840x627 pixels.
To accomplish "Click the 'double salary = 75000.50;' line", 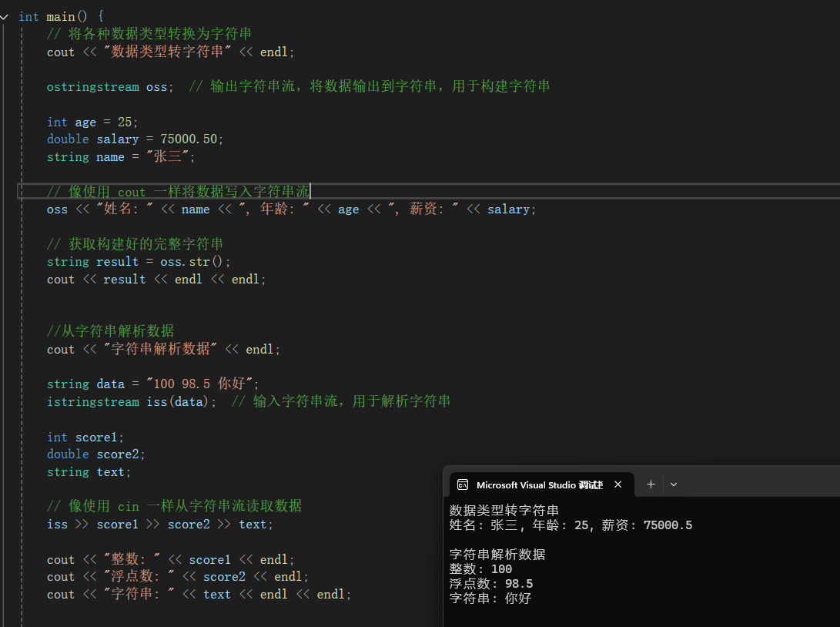I will tap(135, 139).
